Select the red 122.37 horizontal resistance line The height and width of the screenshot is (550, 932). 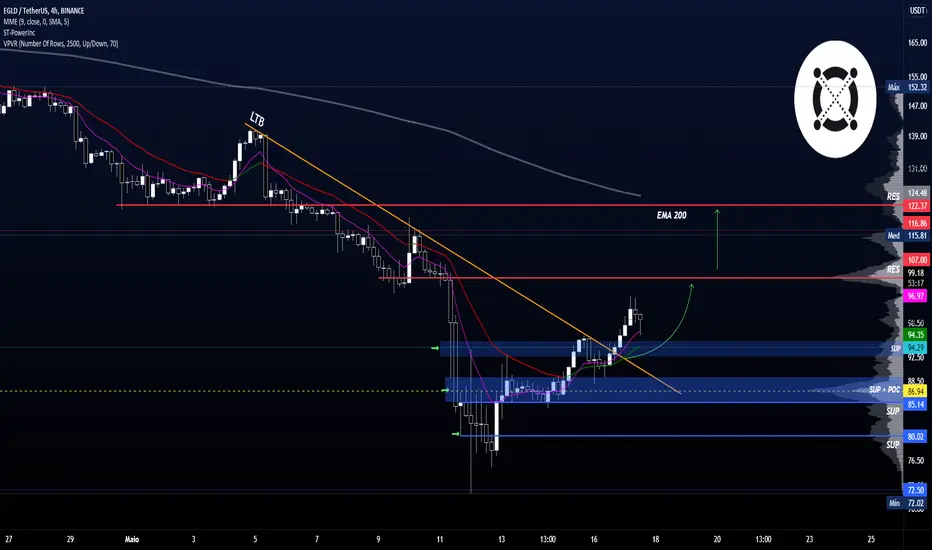[x=511, y=205]
